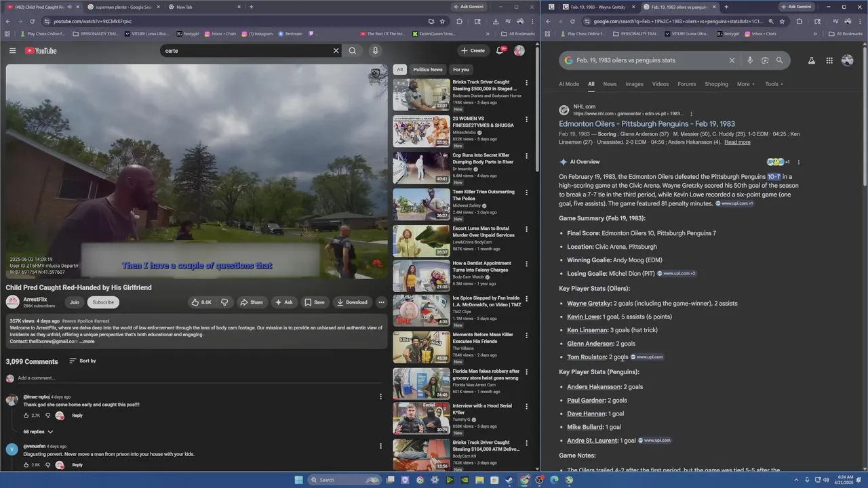Download the YouTube video
The width and height of the screenshot is (868, 488).
click(x=352, y=302)
